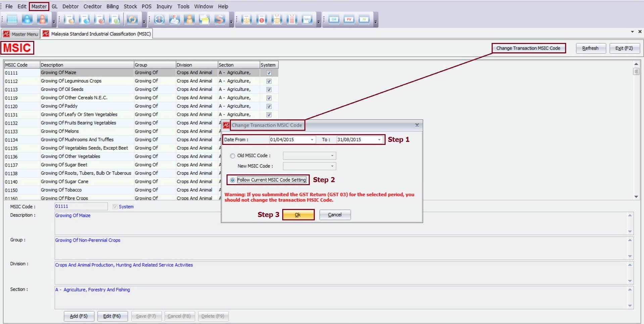Click the blue grid table toolbar icon
Viewport: 644px width, 324px height.
click(x=12, y=19)
